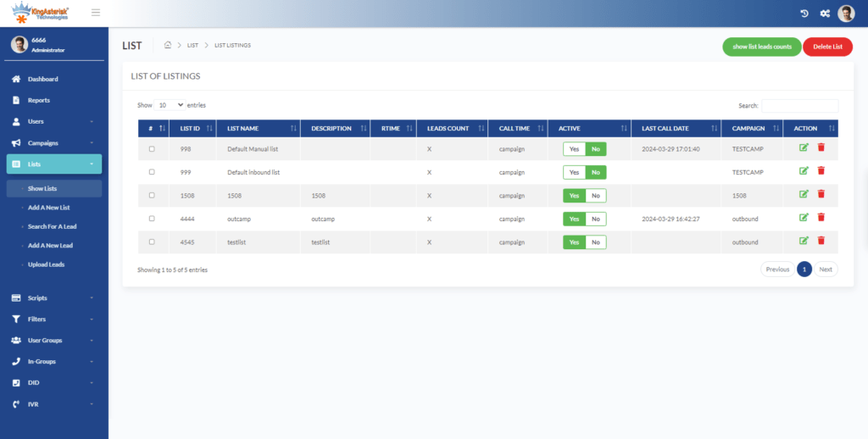Sort table by LIST ID column header

(192, 129)
